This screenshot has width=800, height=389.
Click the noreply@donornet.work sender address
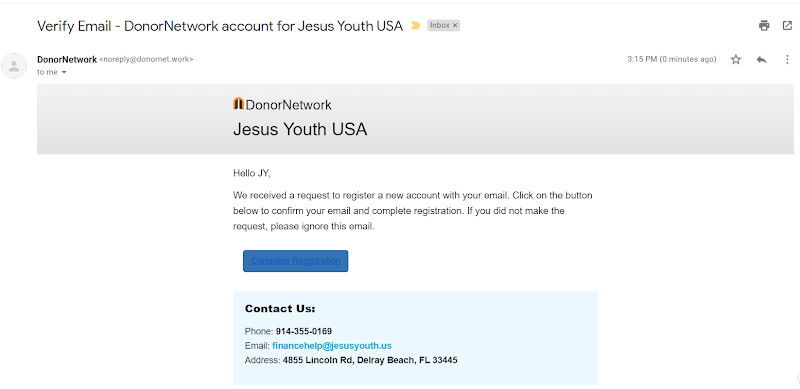[x=146, y=59]
